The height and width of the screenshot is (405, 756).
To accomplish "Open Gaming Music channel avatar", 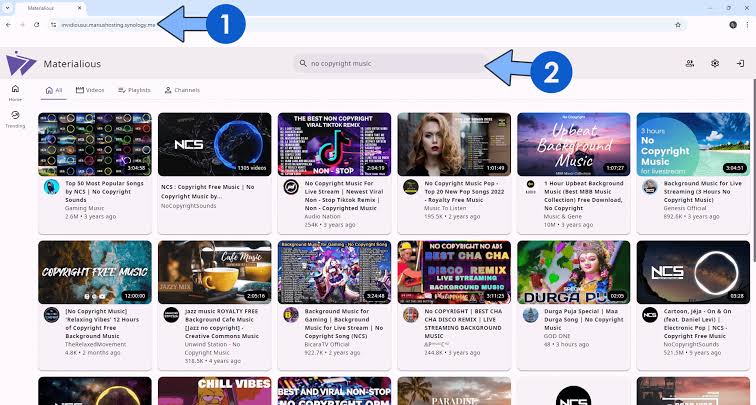I will tap(51, 187).
